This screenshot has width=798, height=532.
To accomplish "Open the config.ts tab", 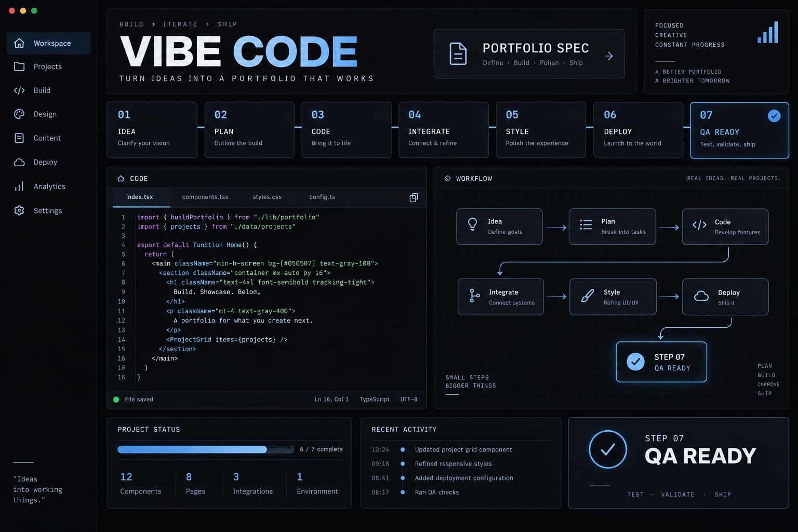I will tap(322, 197).
